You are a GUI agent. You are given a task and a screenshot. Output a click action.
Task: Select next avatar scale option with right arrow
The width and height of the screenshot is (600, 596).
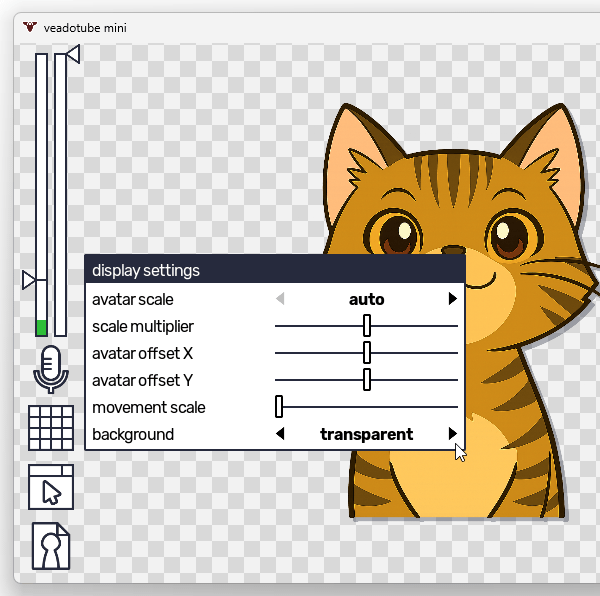coord(453,299)
